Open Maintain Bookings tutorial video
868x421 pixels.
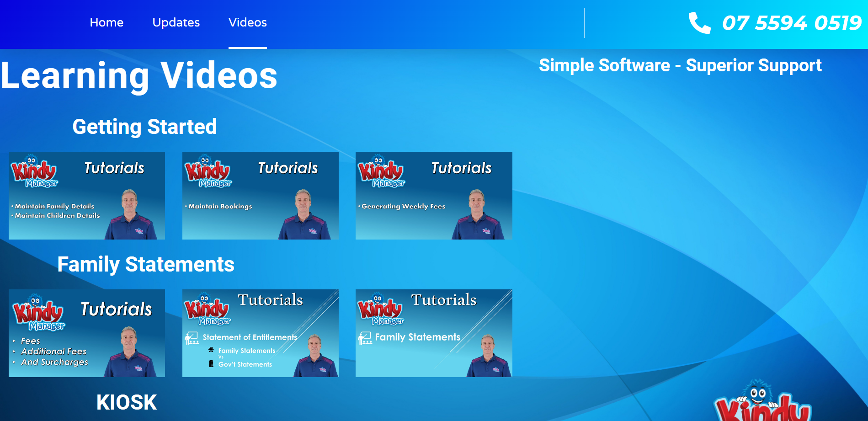tap(261, 196)
